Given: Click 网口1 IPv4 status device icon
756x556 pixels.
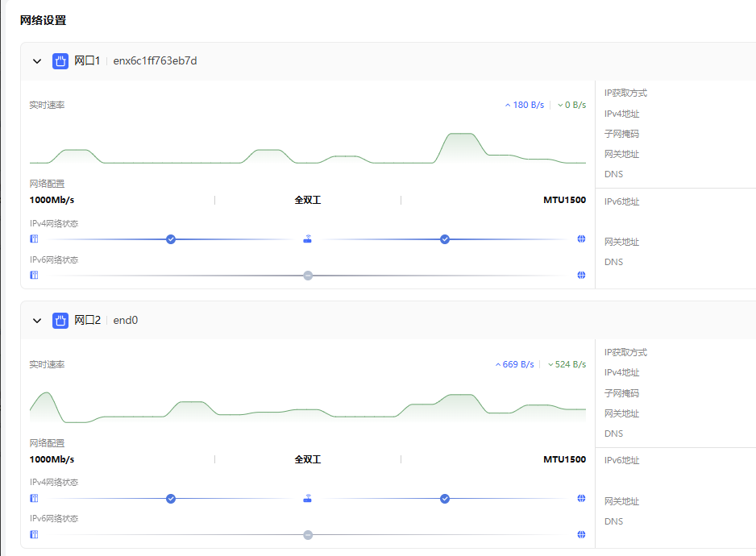Looking at the screenshot, I should click(x=34, y=239).
